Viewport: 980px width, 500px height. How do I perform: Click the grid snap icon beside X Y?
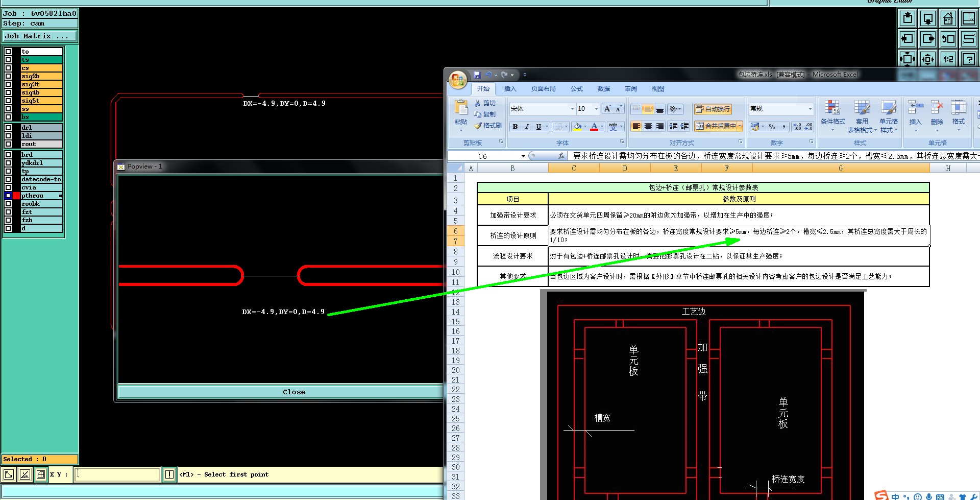[x=41, y=475]
